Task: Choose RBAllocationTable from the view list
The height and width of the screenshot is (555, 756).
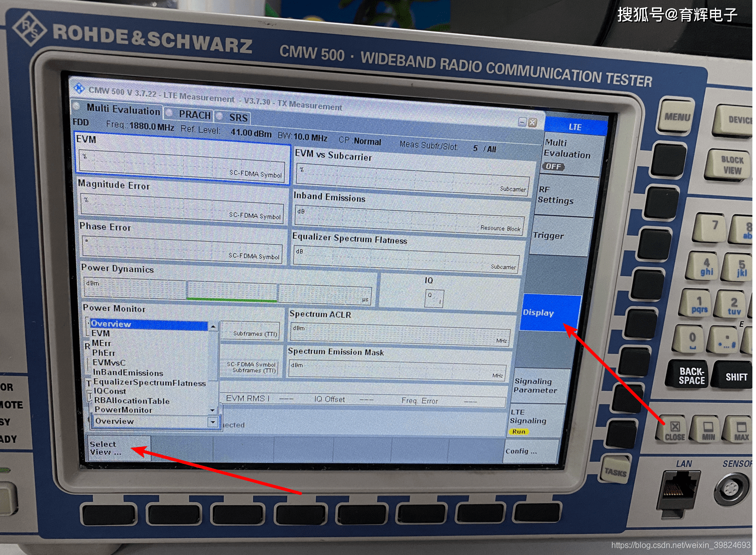Action: coord(131,401)
